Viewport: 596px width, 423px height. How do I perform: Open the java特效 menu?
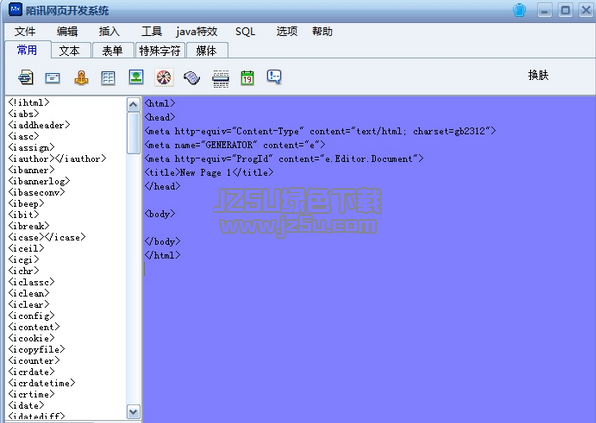click(x=197, y=32)
